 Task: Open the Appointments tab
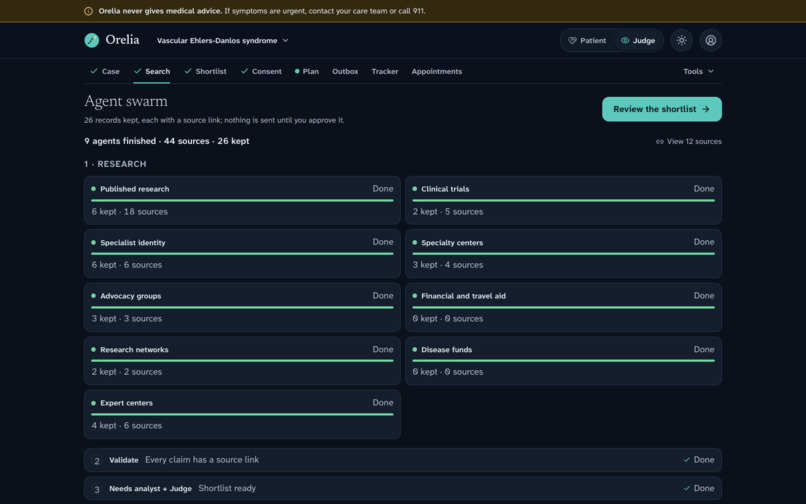click(x=436, y=71)
